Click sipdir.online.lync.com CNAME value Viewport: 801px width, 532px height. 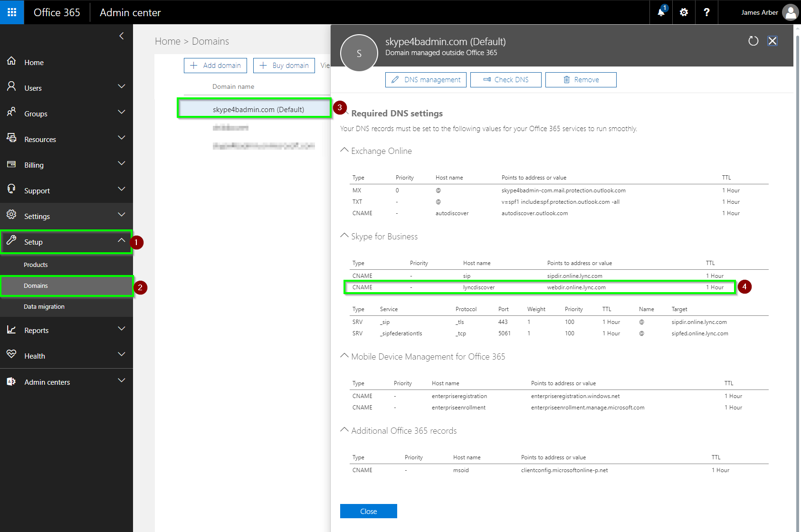[x=574, y=276]
